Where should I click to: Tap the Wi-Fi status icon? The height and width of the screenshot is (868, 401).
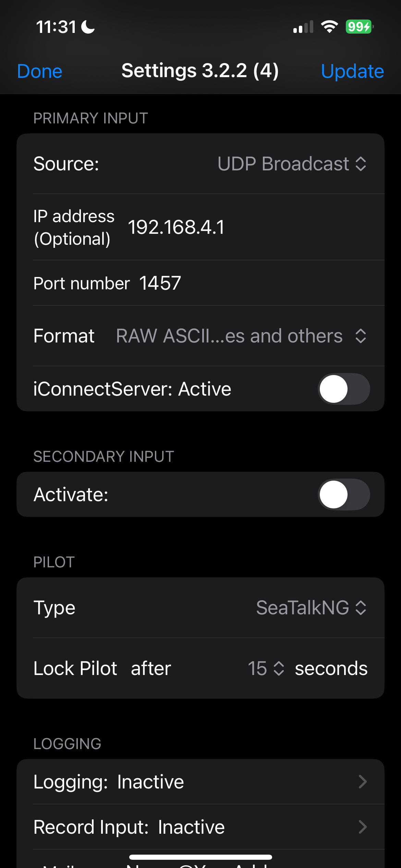click(x=329, y=27)
